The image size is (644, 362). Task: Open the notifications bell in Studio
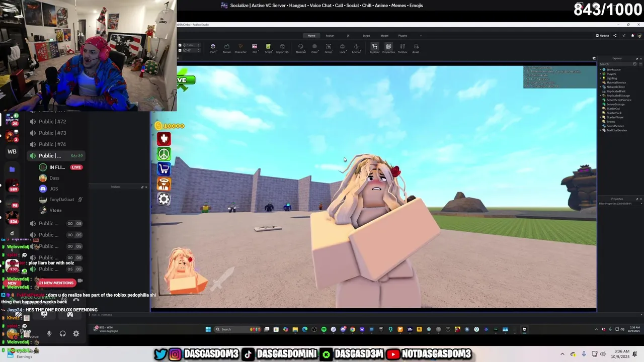pos(632,36)
